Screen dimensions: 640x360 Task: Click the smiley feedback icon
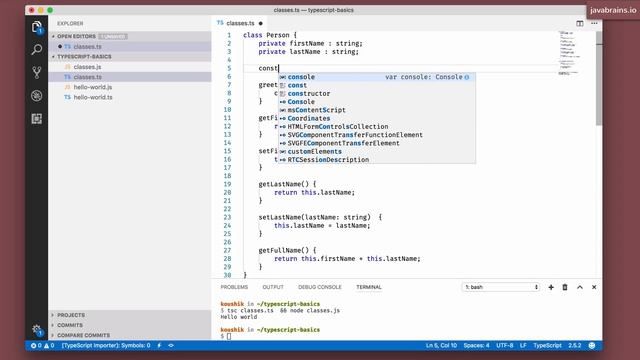(x=592, y=346)
